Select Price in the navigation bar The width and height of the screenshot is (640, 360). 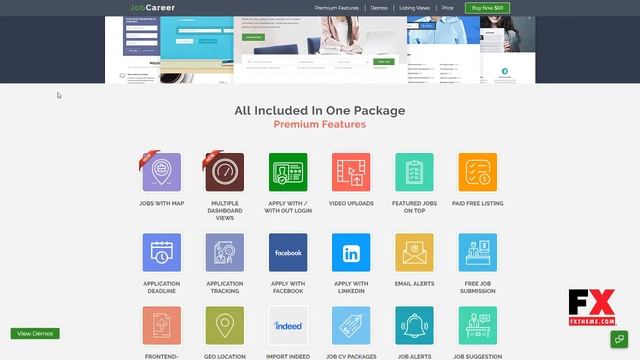(447, 8)
